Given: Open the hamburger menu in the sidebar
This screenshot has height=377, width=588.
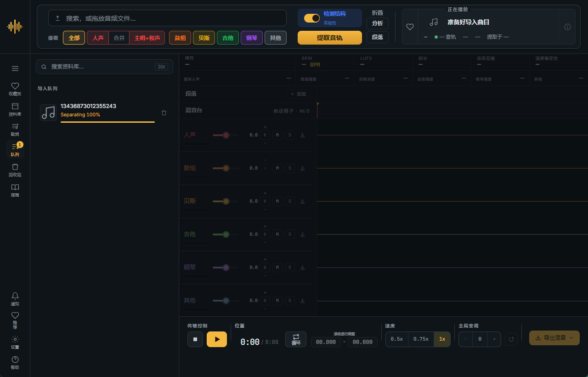Looking at the screenshot, I should [15, 69].
